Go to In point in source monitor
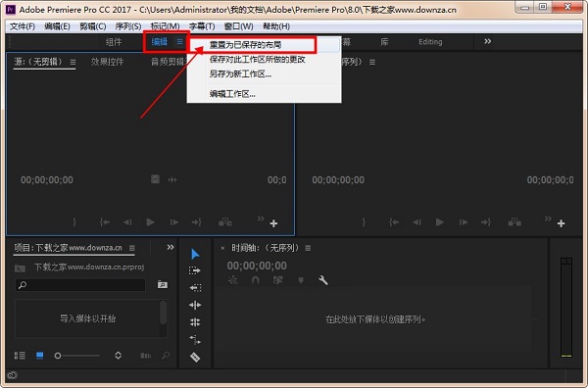 [105, 222]
